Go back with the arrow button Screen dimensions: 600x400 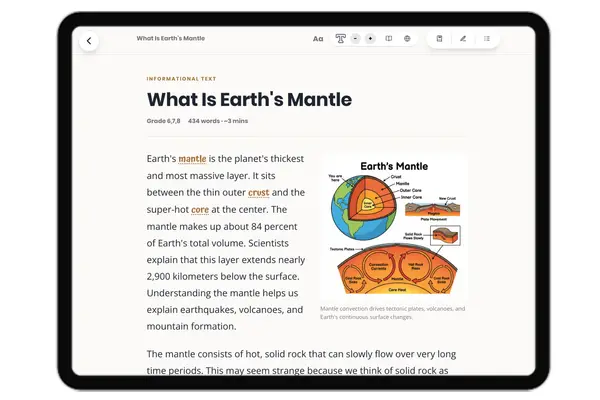click(89, 41)
